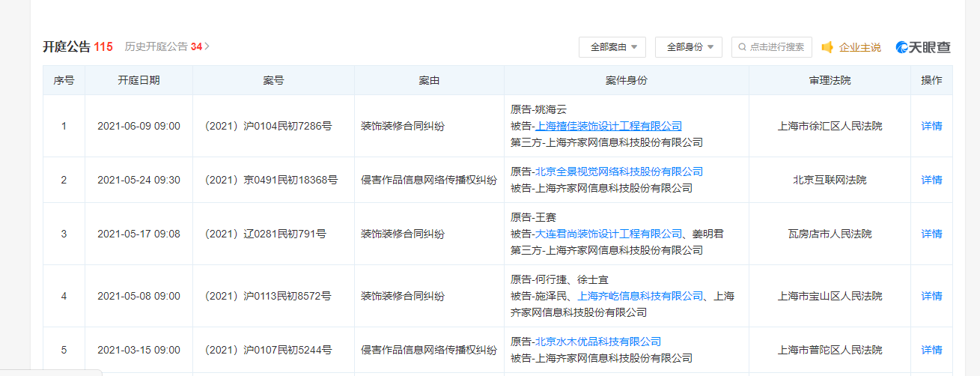Expand the 全部案由 dropdown
The width and height of the screenshot is (980, 376).
pos(612,47)
